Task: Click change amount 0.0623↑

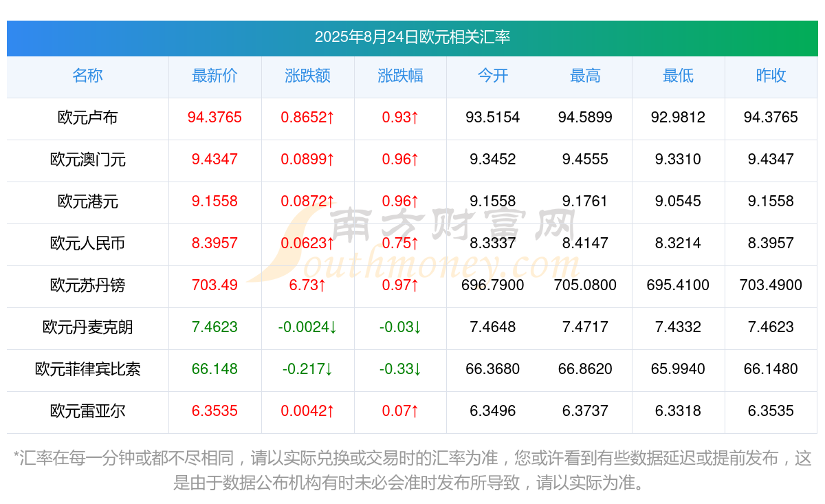Action: (307, 243)
